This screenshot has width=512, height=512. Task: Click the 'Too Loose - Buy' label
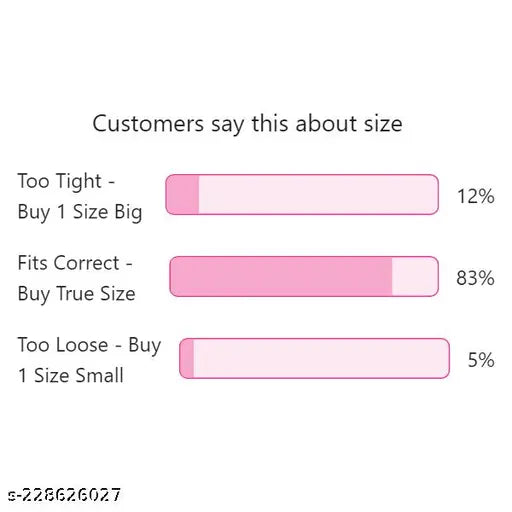coord(89,345)
